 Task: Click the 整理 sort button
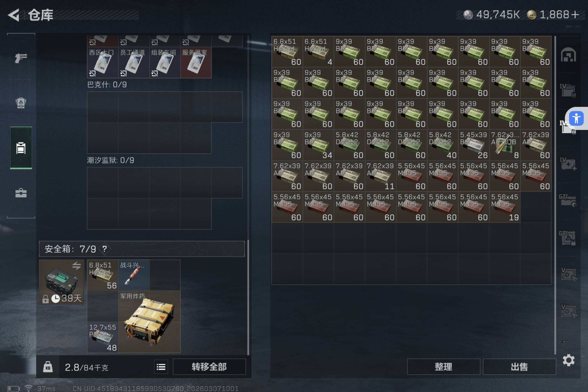click(x=443, y=367)
